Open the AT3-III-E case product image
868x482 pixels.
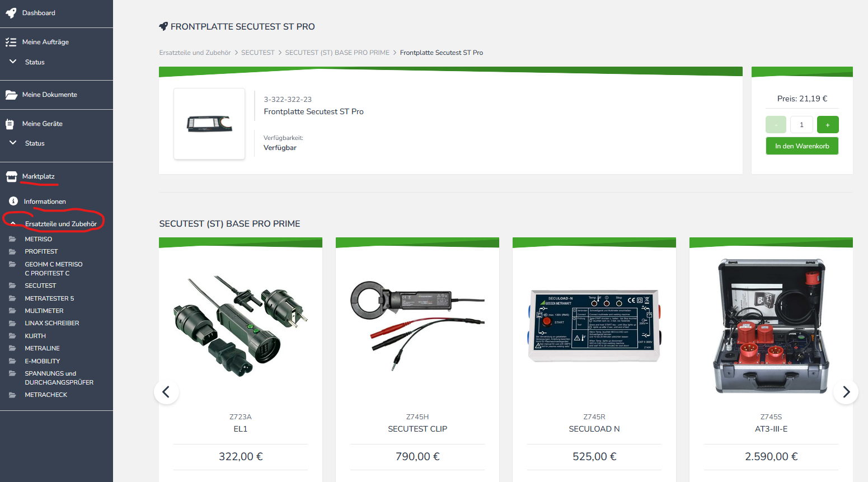pyautogui.click(x=771, y=326)
